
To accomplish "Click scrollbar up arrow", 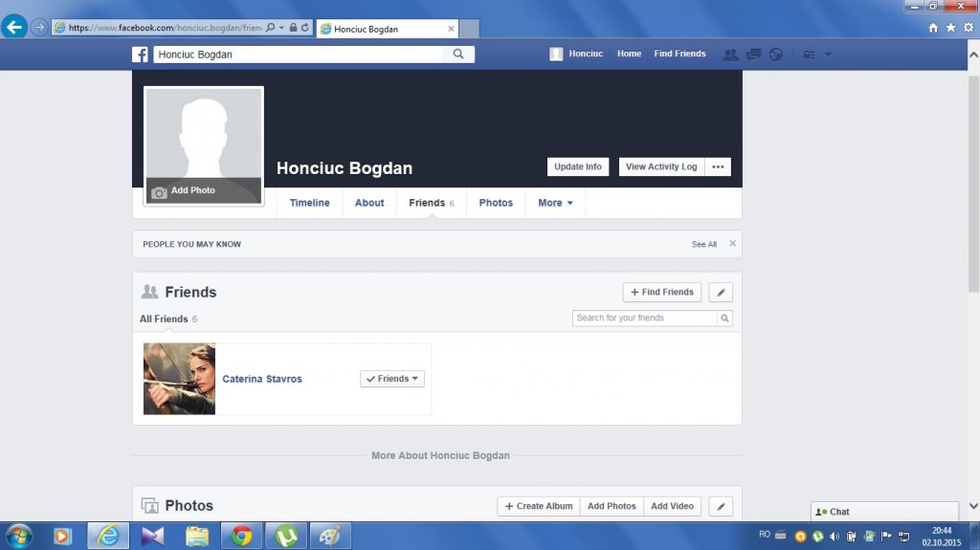I will pyautogui.click(x=973, y=55).
